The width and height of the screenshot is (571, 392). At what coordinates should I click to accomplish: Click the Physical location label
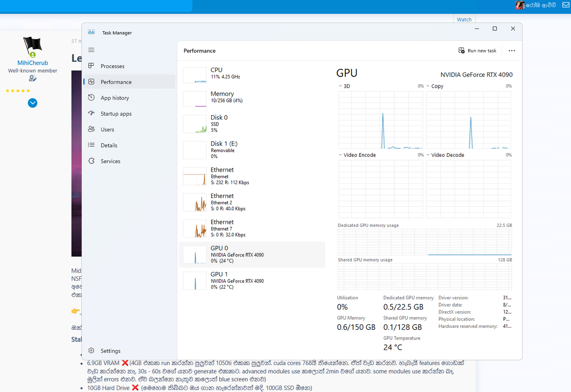coord(457,319)
